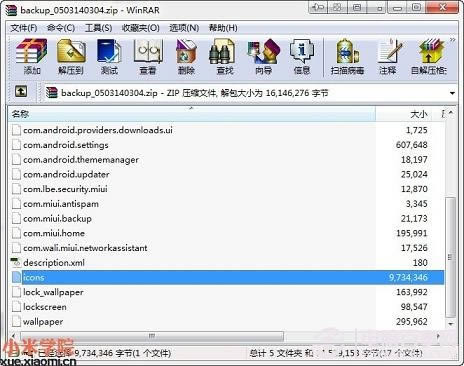Click the Extract To (解压到) icon
Screen dimensions: 464x366
(71, 56)
